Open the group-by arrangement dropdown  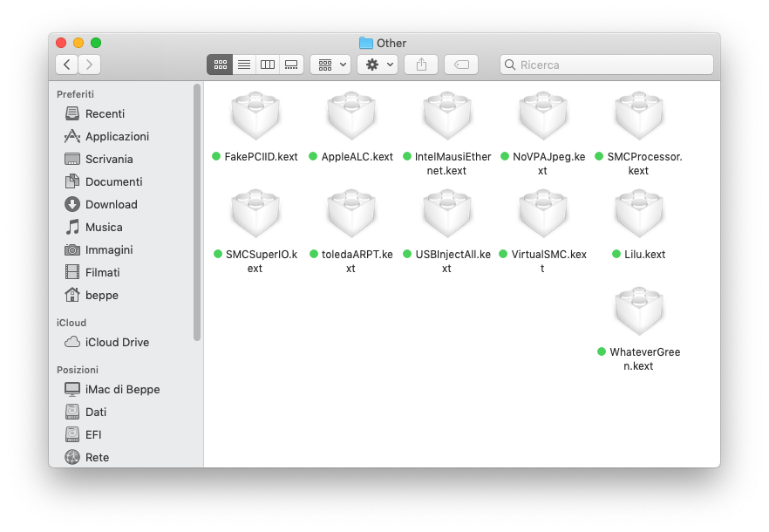(330, 65)
